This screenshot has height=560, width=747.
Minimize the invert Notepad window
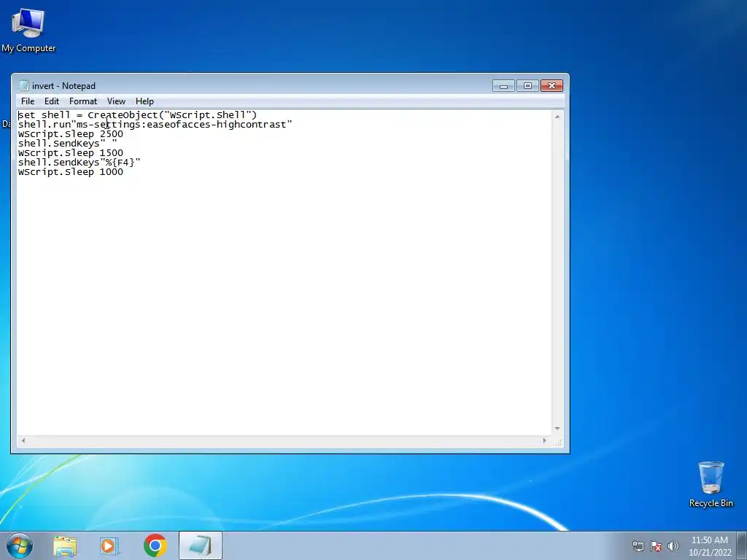click(503, 86)
